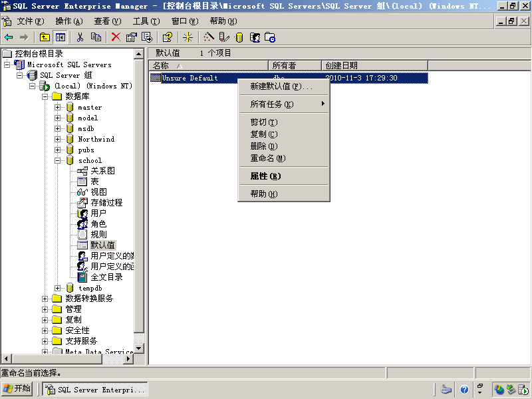Select the 全文目录 full-text catalog node
The image size is (532, 399).
pyautogui.click(x=106, y=277)
